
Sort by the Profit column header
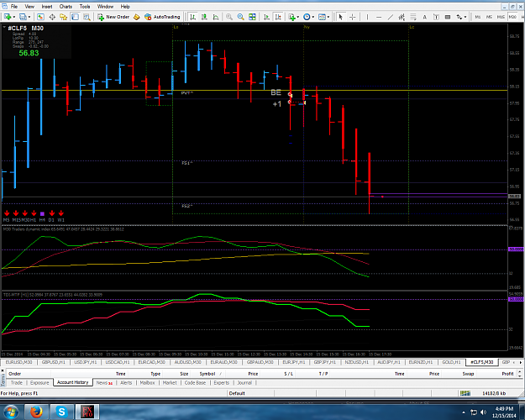(x=507, y=374)
